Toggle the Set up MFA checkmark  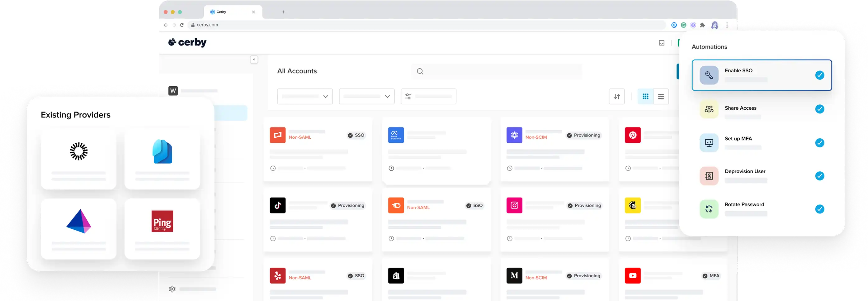pos(819,143)
